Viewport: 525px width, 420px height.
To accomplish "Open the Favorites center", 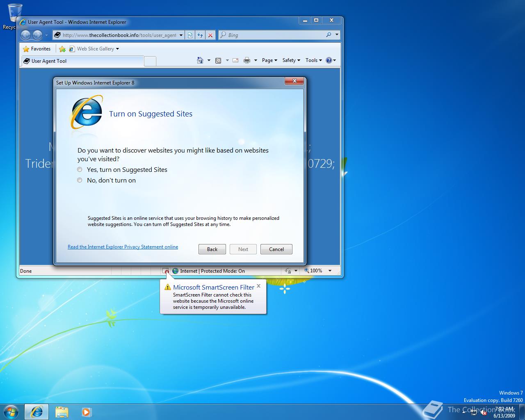I will coord(37,49).
